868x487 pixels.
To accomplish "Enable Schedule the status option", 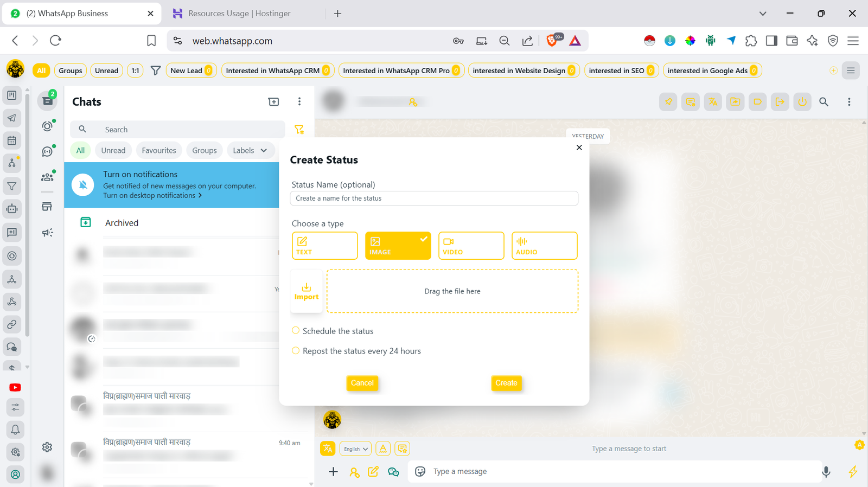I will [x=296, y=331].
